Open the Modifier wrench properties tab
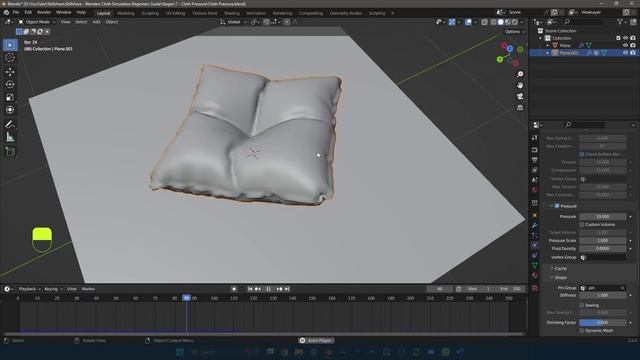Viewport: 640px width, 360px height. pyautogui.click(x=535, y=225)
